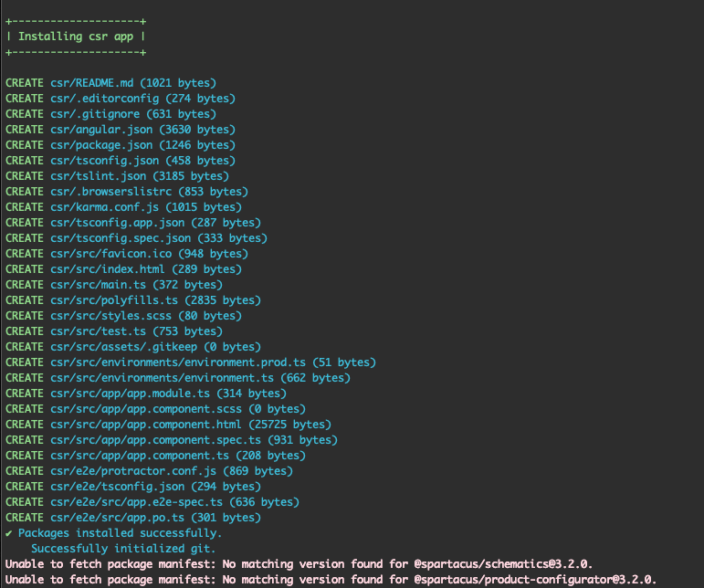Select the csr/e2e/src/app.po.ts line

133,518
